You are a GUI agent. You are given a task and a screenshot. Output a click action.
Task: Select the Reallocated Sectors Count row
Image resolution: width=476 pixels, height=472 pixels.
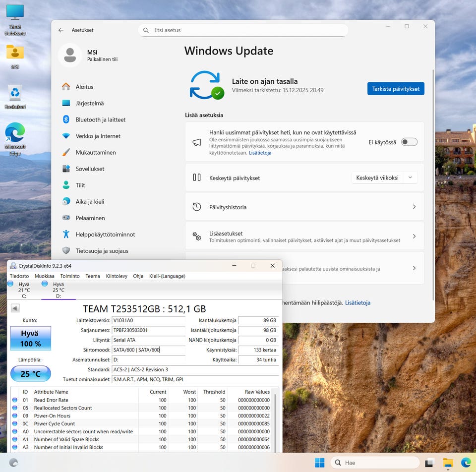[x=142, y=408]
